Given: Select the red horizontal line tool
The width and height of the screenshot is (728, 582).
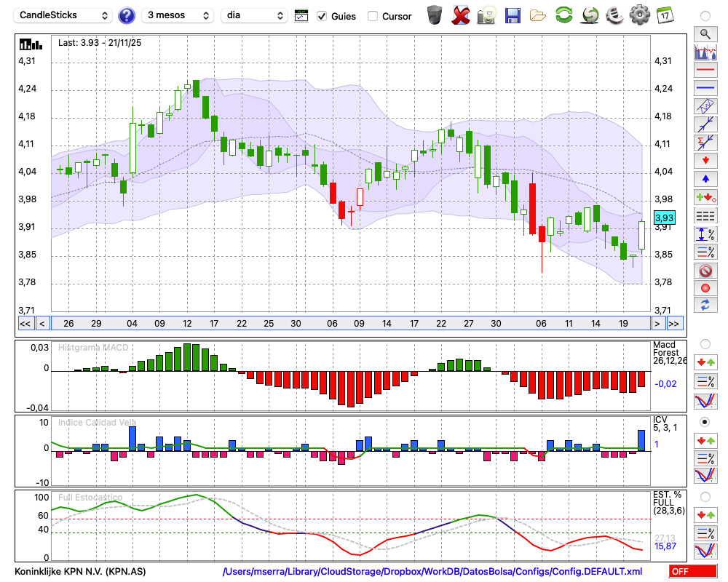Looking at the screenshot, I should point(705,70).
